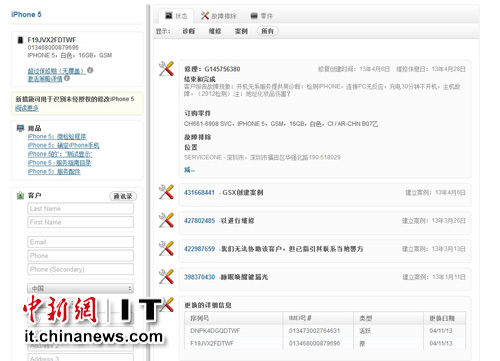The height and width of the screenshot is (361, 500).
Task: Open the iPhone 5: 服务配件 link
Action: 54,171
